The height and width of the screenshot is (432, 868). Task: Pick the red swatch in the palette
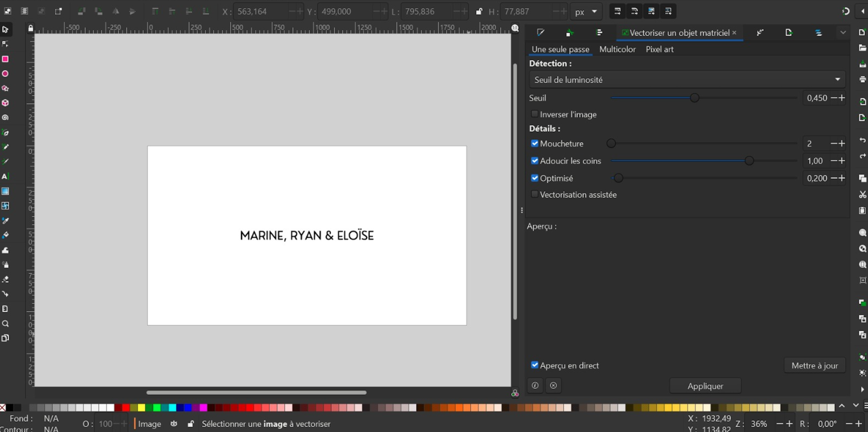[x=126, y=408]
